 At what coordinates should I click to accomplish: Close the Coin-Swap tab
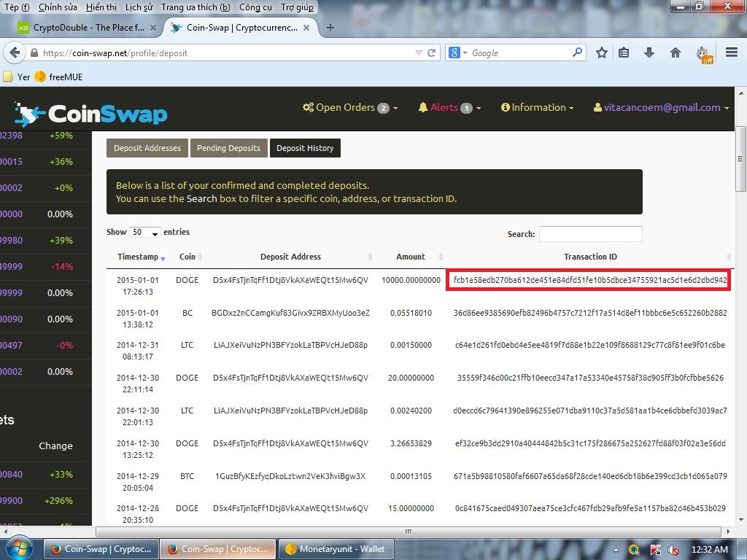pyautogui.click(x=306, y=28)
